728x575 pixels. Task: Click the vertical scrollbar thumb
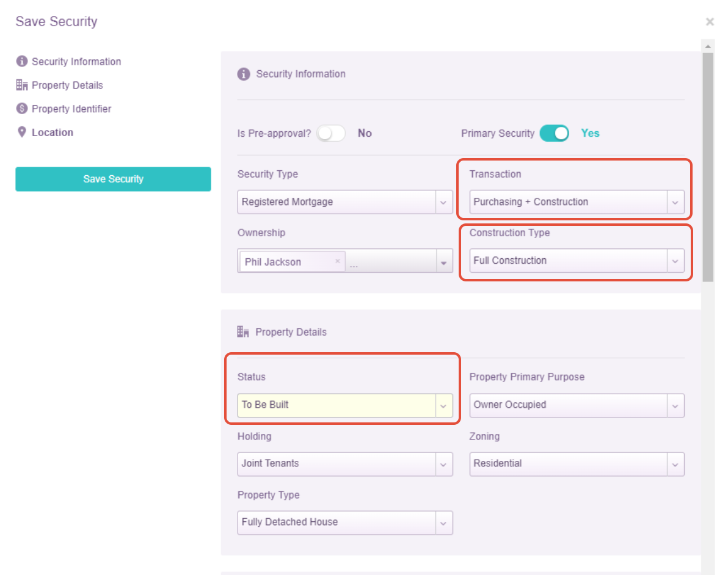(x=708, y=165)
